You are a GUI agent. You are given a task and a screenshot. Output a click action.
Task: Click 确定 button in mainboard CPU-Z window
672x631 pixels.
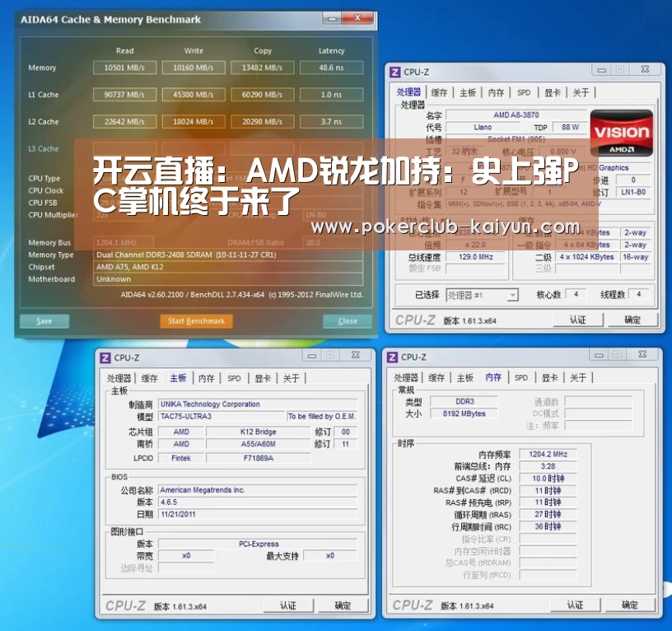coord(343,605)
